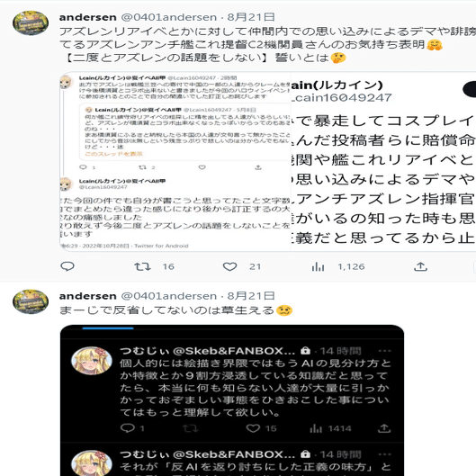
Task: View analytics showing 1,126 views
Action: point(318,266)
